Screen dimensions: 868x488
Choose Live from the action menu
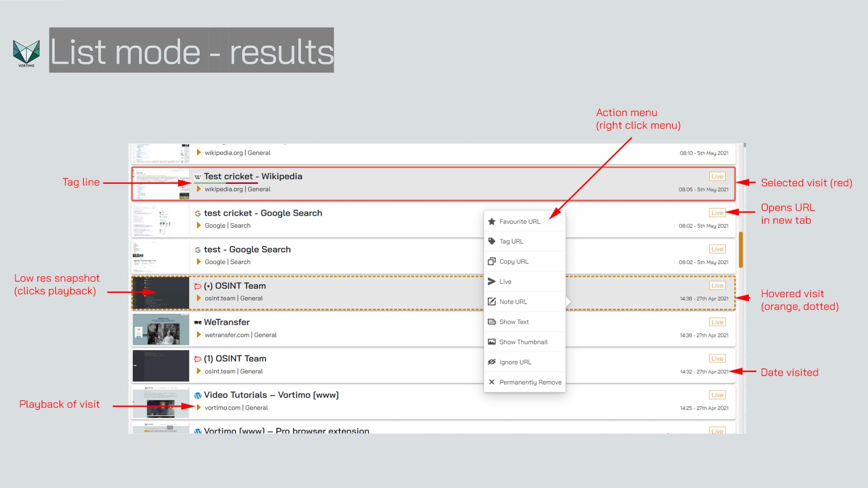(525, 281)
